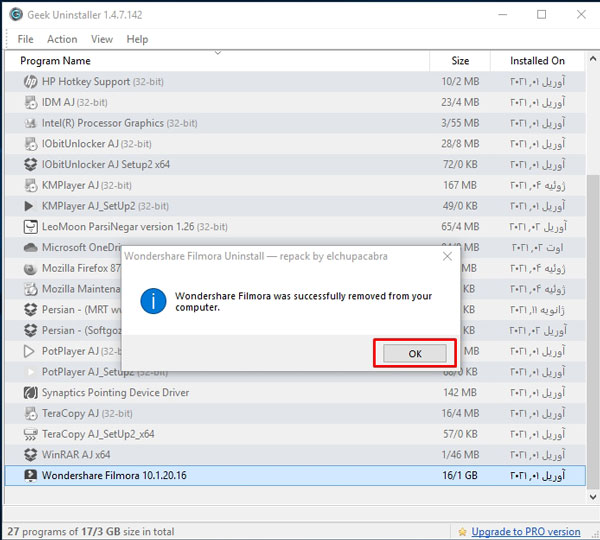Click the 27 programs status bar text
600x540 pixels.
91,532
